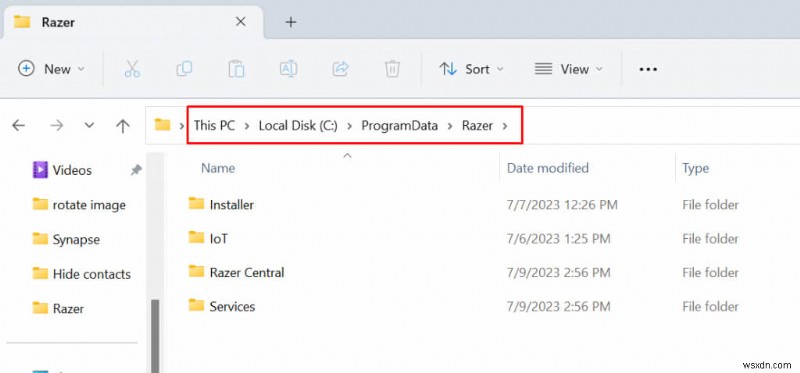This screenshot has width=800, height=373.
Task: Click the Copy icon in toolbar
Action: tap(184, 69)
